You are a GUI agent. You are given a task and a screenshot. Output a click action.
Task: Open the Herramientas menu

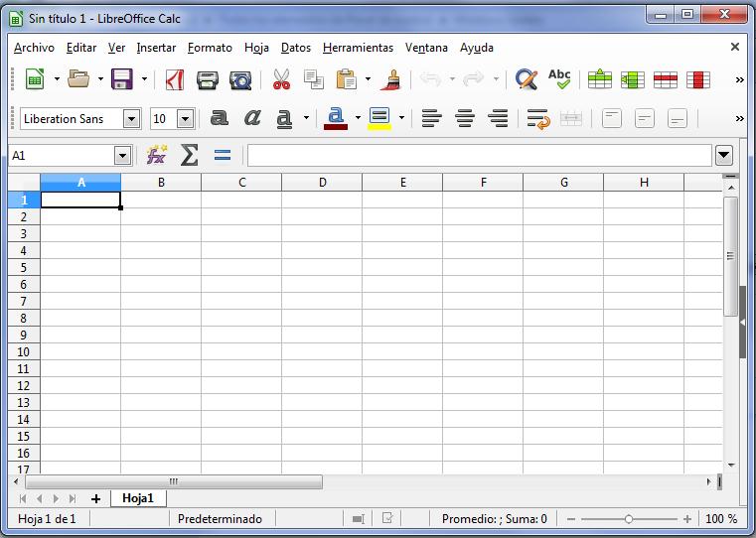[358, 48]
